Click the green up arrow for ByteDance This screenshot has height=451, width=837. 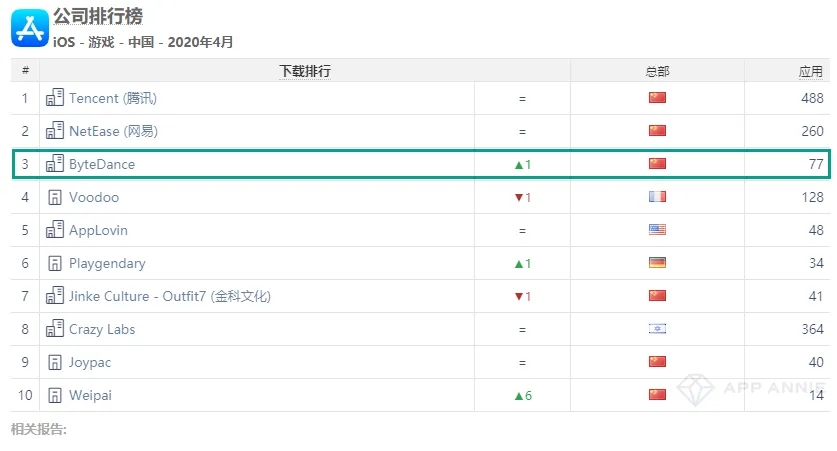[x=517, y=164]
